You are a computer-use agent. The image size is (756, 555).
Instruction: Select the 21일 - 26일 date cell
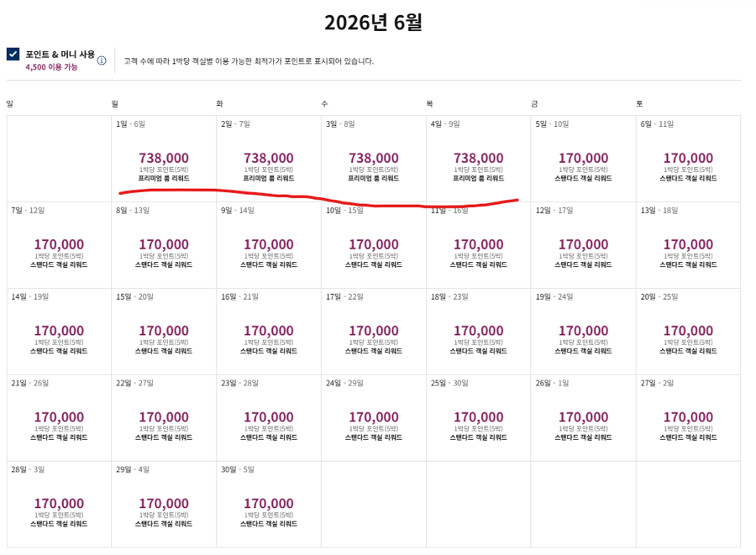pyautogui.click(x=59, y=418)
